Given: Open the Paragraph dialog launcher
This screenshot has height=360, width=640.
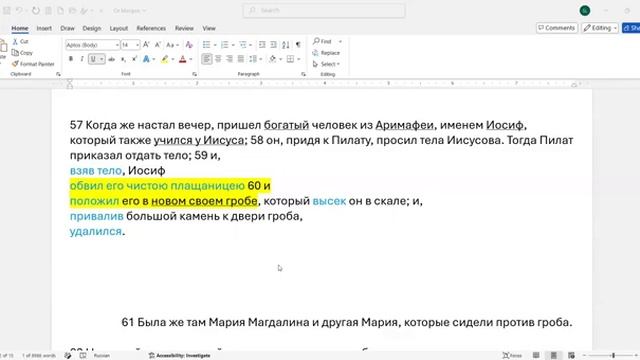Looking at the screenshot, I should [x=303, y=74].
